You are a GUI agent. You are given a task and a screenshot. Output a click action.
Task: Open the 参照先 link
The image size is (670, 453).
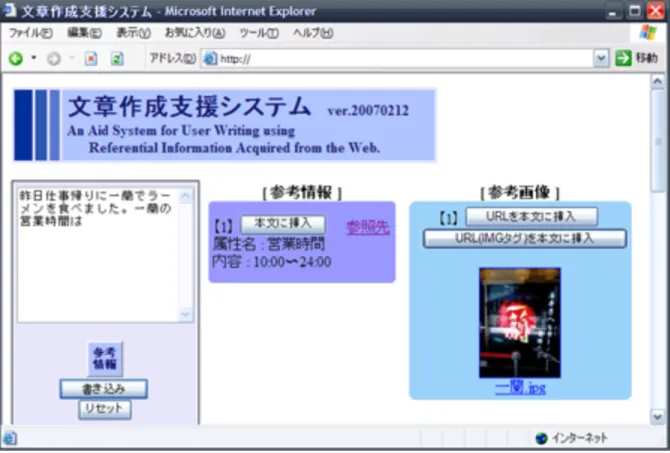click(x=368, y=227)
